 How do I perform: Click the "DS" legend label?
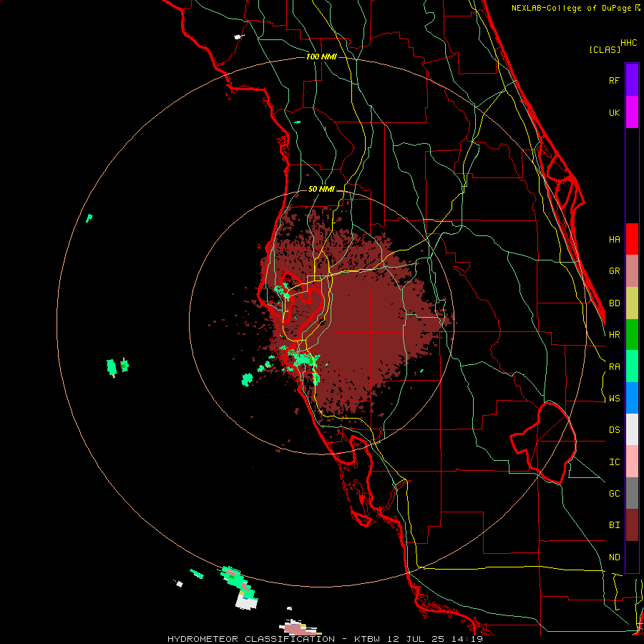614,430
